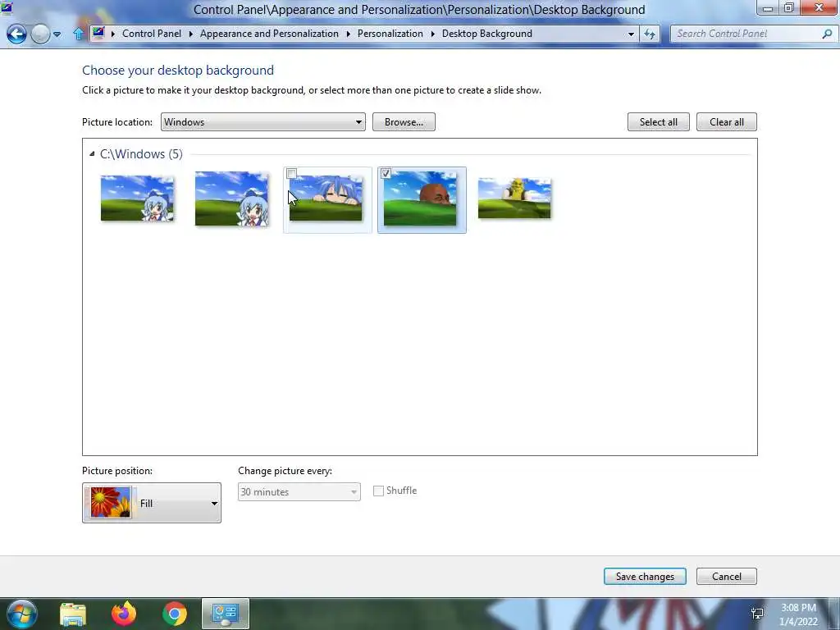Click Cancel button
Viewport: 840px width, 630px height.
click(727, 577)
